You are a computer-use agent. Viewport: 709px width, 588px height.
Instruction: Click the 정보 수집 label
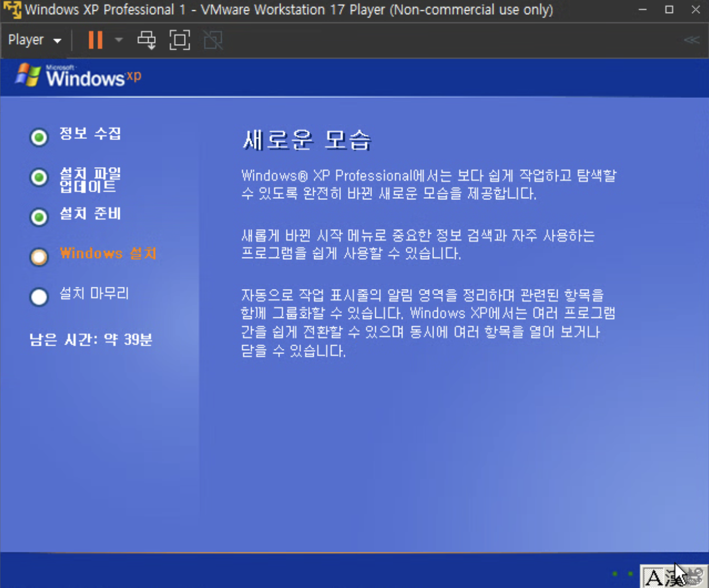click(90, 133)
